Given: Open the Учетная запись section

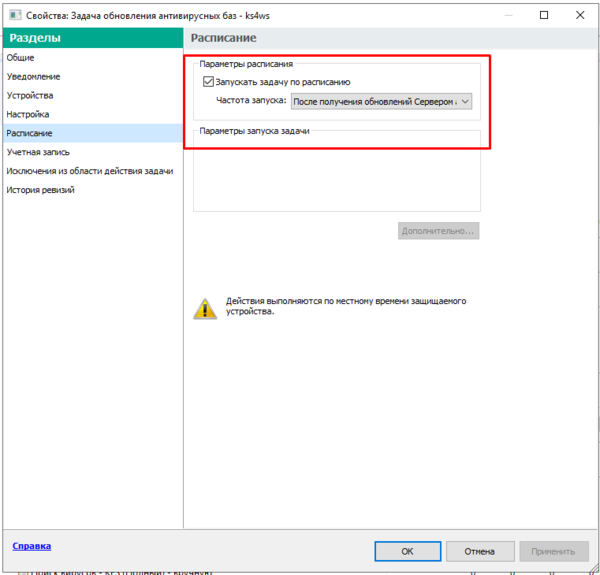Looking at the screenshot, I should (38, 152).
